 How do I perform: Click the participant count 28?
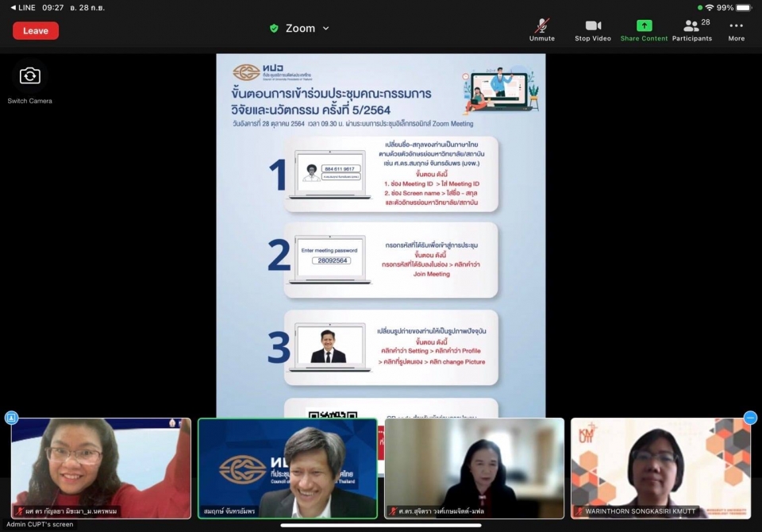706,22
